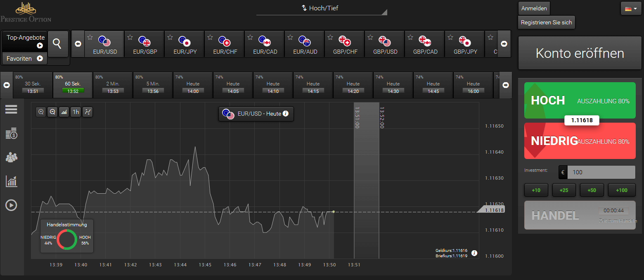Screen dimensions: 644x280
Task: Select the GBP/JPY asset tab
Action: [465, 44]
